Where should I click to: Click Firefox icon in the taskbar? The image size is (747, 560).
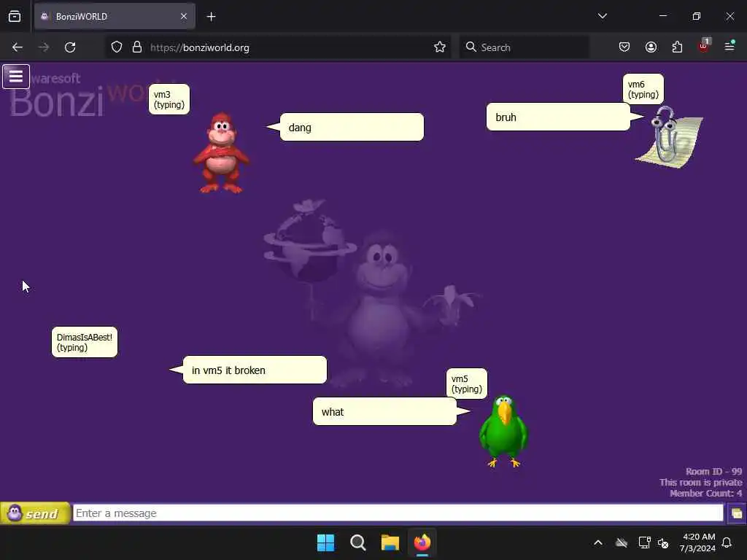[422, 542]
